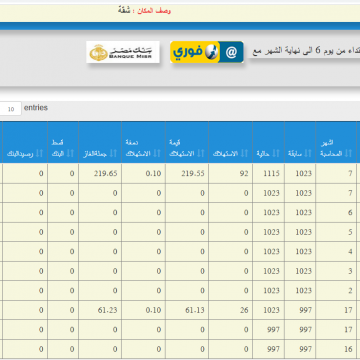The image size is (360, 360).
Task: Click the notice text mentioning يوم 6
Action: pyautogui.click(x=306, y=51)
